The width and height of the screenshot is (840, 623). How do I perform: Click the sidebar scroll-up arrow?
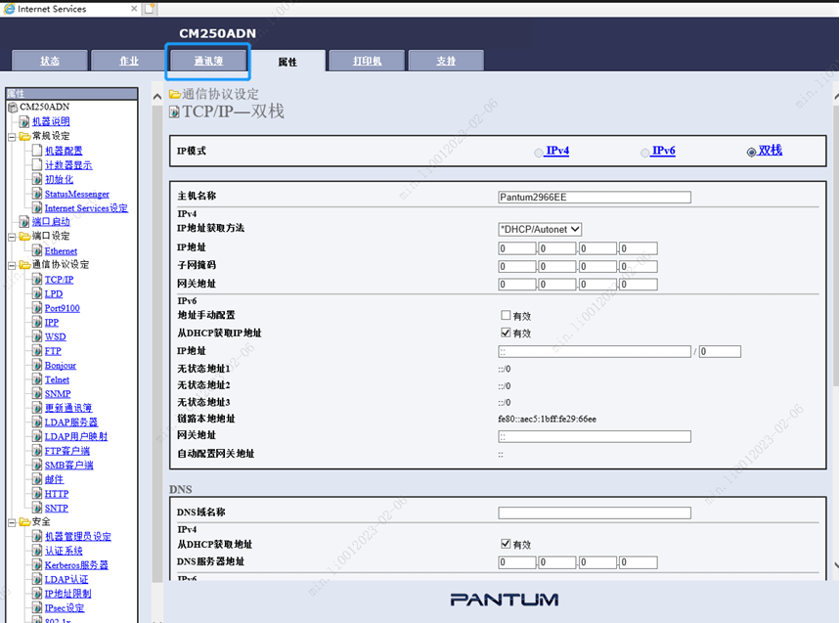pyautogui.click(x=157, y=97)
